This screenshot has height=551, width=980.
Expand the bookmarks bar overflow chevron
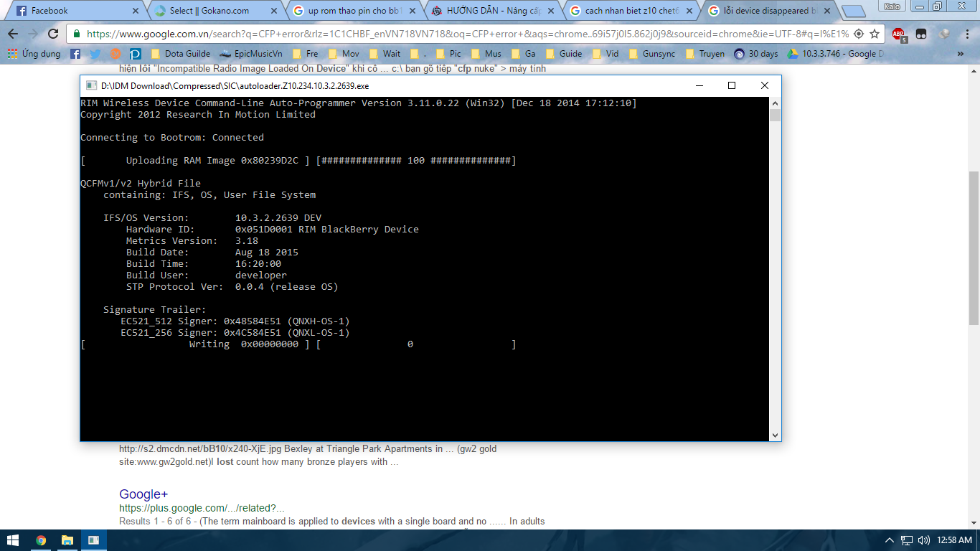click(961, 54)
